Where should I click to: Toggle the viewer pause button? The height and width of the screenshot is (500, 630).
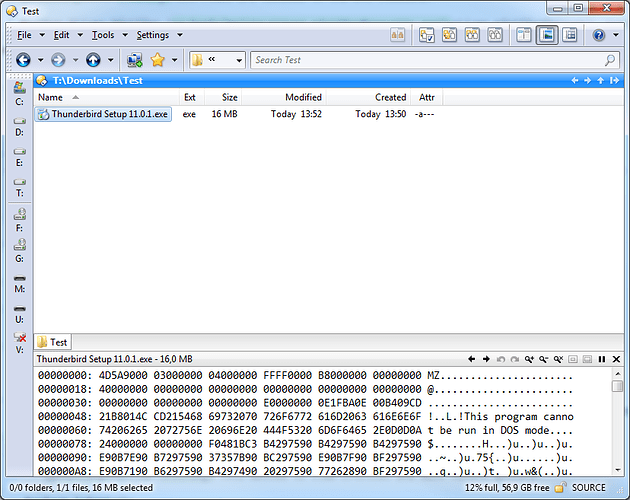(601, 359)
